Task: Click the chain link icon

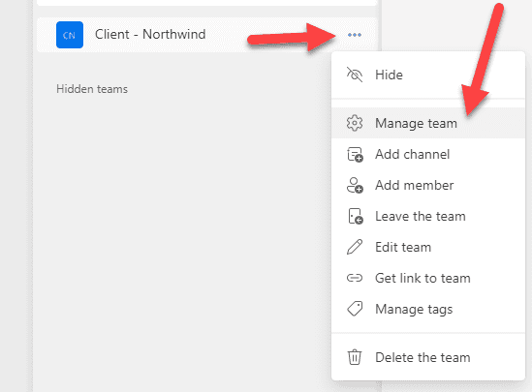Action: 355,278
